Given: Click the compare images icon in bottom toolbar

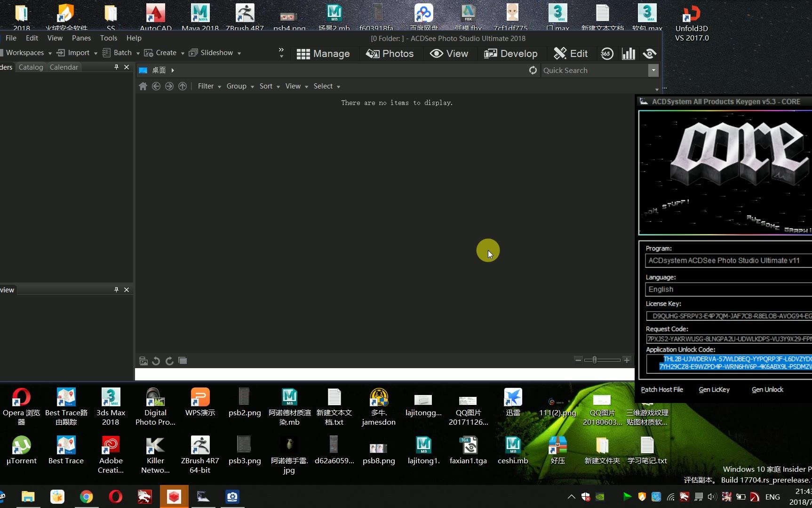Looking at the screenshot, I should tap(183, 361).
